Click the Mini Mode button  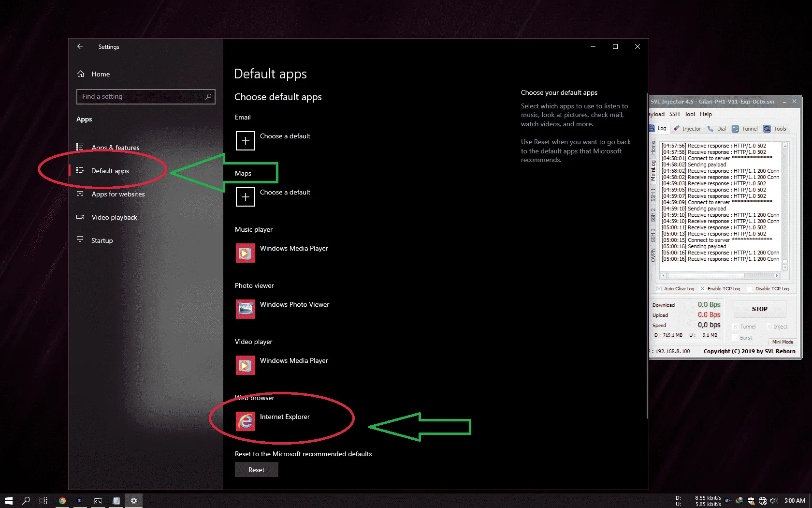click(x=783, y=342)
